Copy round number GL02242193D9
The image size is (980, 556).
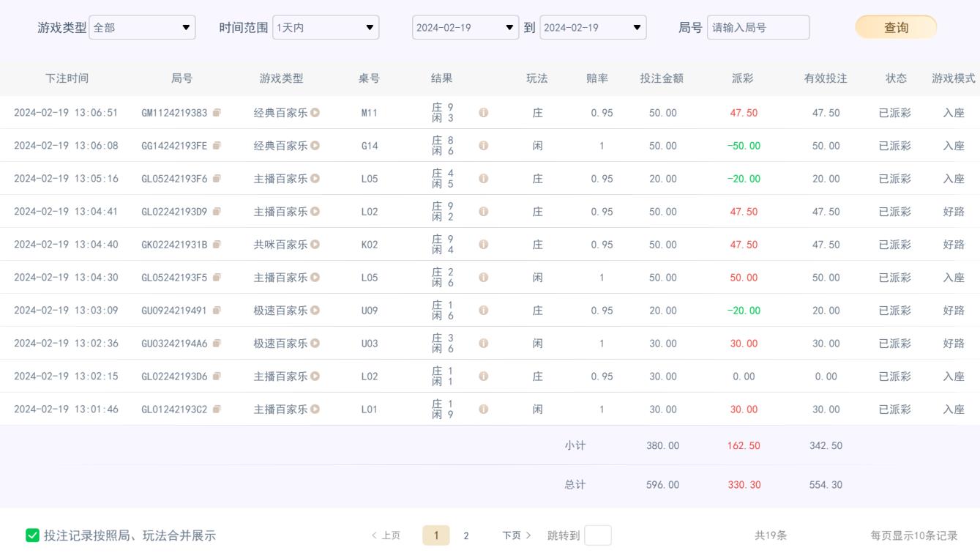click(217, 212)
